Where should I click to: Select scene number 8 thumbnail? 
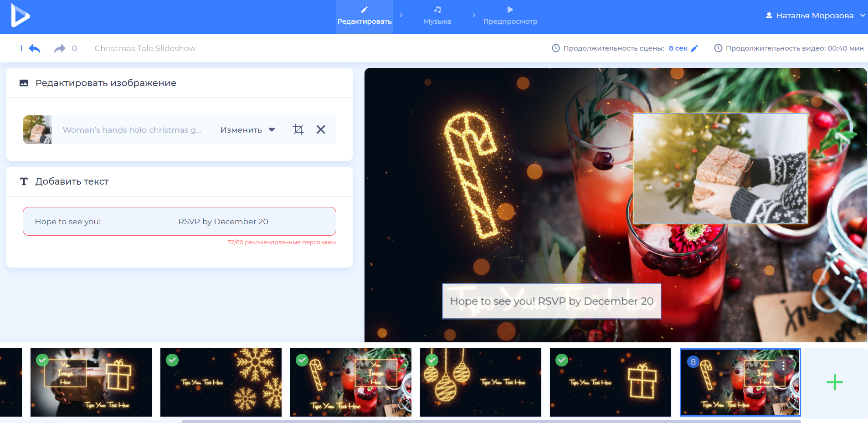(x=740, y=382)
